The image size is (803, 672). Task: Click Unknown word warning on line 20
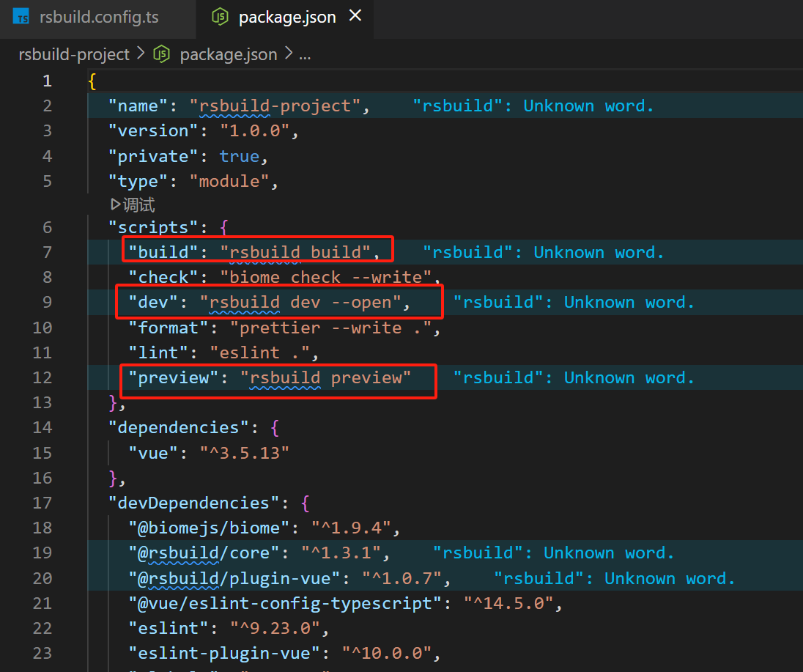pos(614,579)
